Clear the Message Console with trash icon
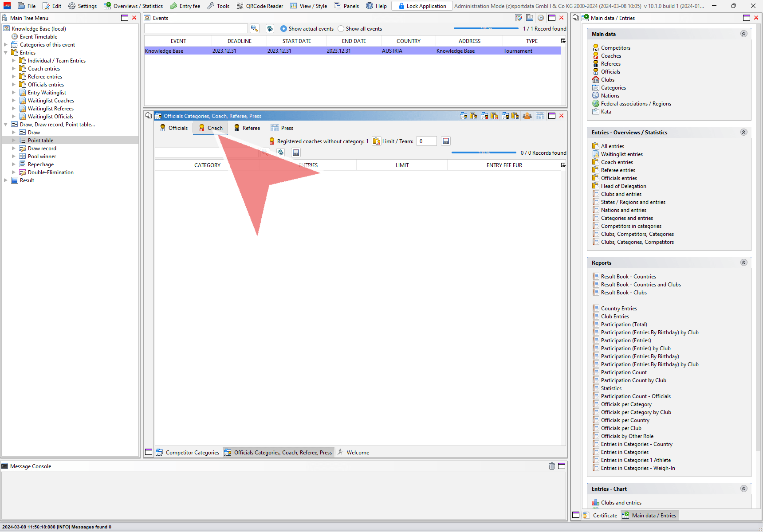The image size is (763, 532). (x=551, y=466)
